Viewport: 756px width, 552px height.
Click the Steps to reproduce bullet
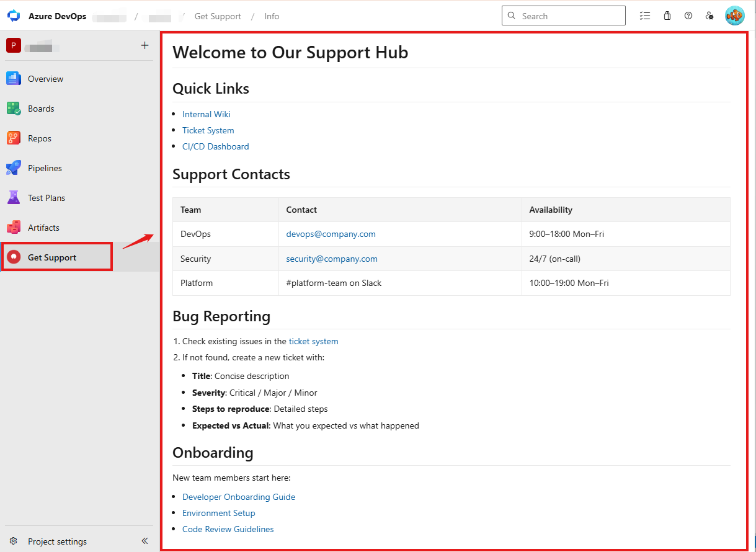pyautogui.click(x=260, y=409)
